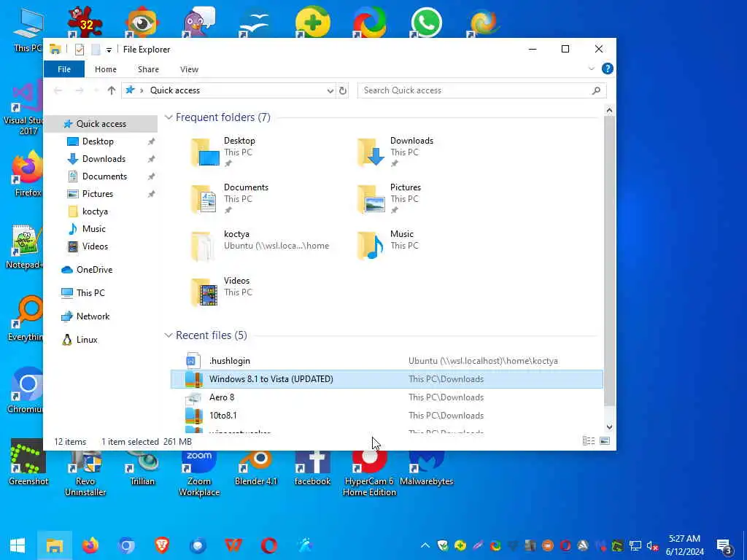The width and height of the screenshot is (747, 560).
Task: Select This PC in navigation pane
Action: [90, 293]
